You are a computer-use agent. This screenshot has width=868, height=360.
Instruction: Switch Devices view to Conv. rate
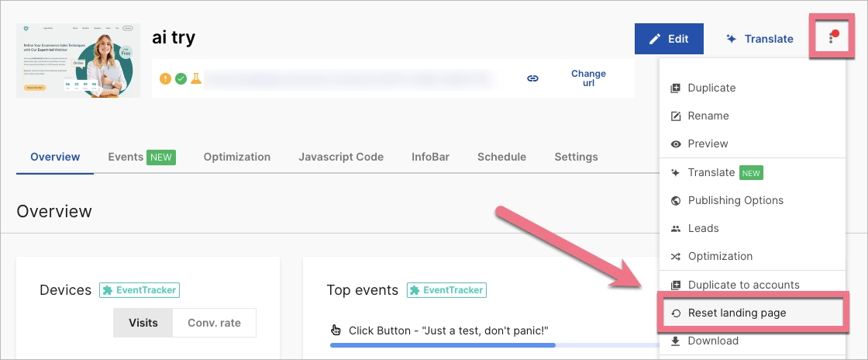point(215,323)
